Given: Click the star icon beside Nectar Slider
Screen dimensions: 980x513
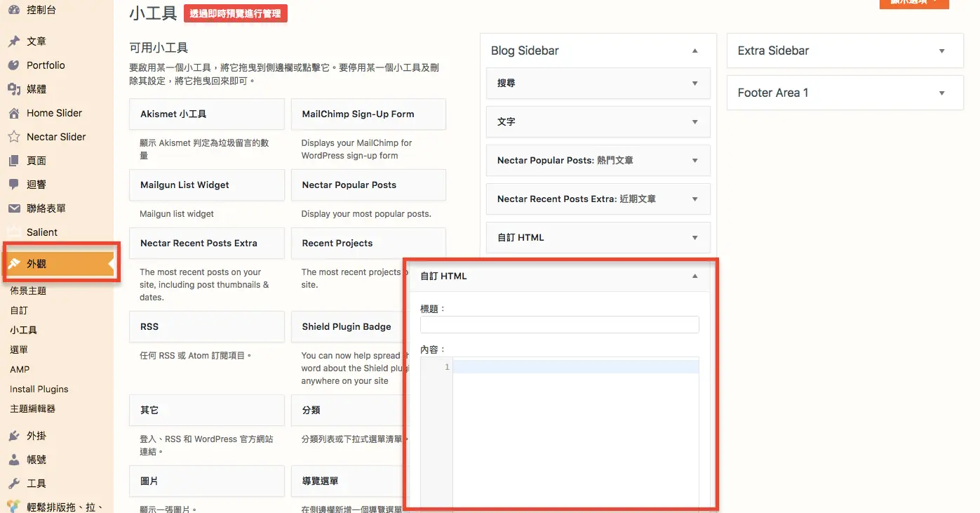Looking at the screenshot, I should (13, 137).
